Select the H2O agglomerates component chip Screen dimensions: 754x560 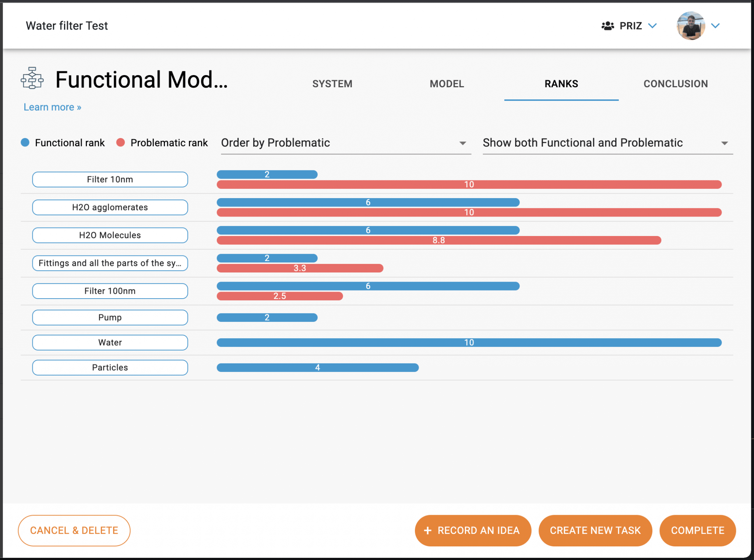coord(110,207)
